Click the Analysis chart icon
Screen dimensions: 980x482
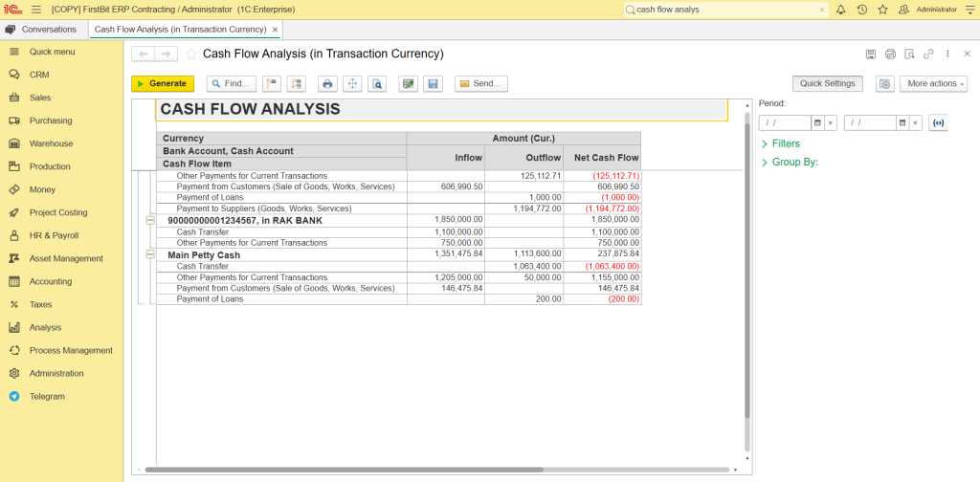(14, 327)
